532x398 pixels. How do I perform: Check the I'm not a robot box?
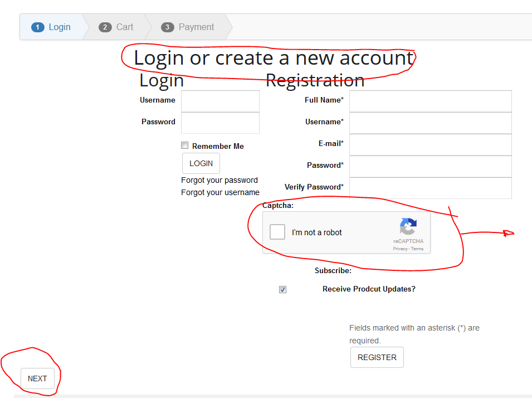coord(277,232)
